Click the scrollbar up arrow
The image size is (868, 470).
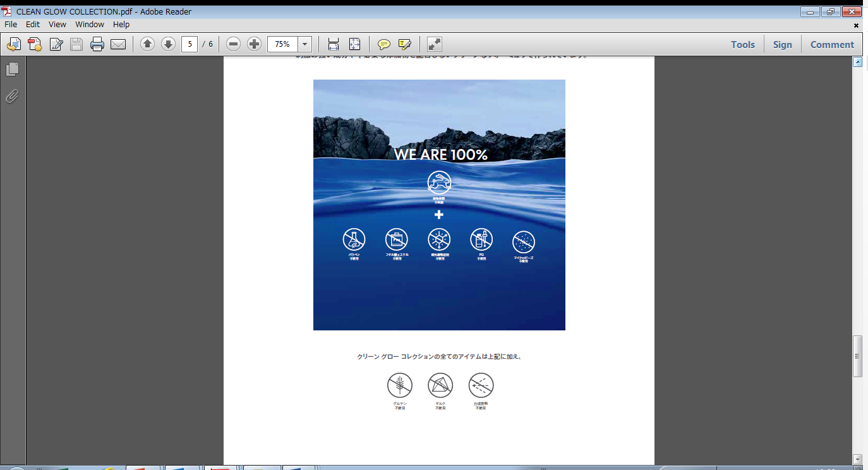tap(858, 62)
